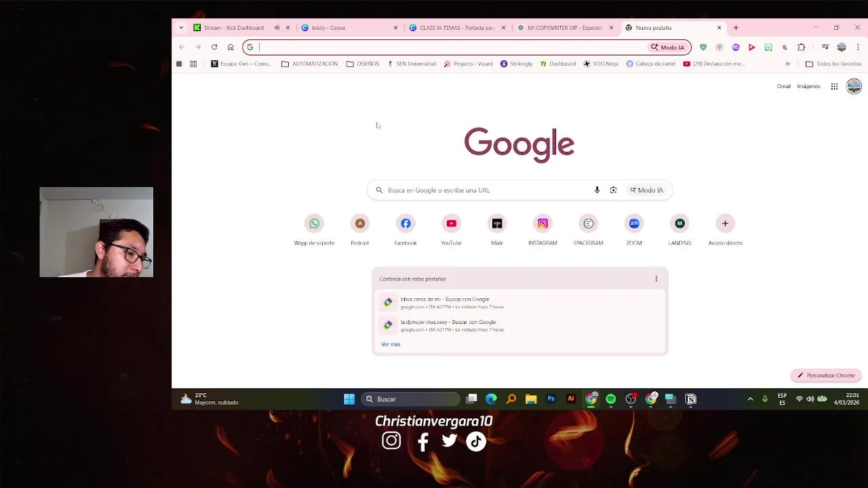Image resolution: width=868 pixels, height=488 pixels.
Task: Open the DISEÑOS bookmarks folder
Action: click(363, 64)
